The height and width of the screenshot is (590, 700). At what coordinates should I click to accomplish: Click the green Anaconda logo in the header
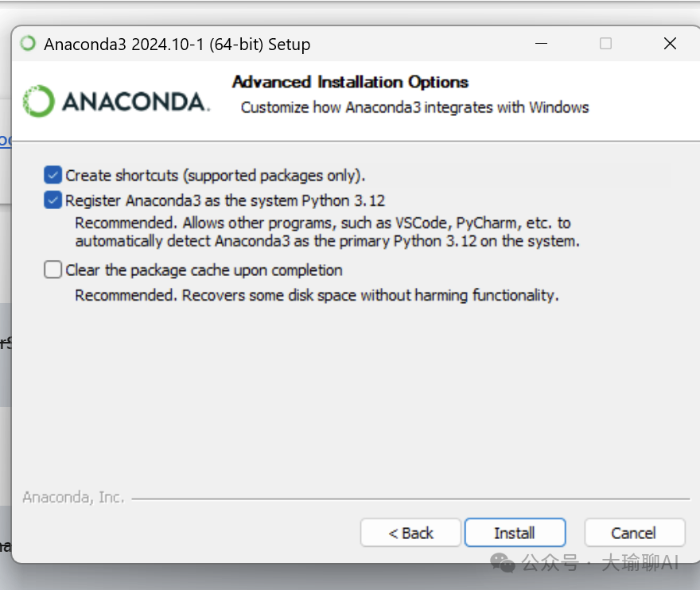click(x=38, y=101)
